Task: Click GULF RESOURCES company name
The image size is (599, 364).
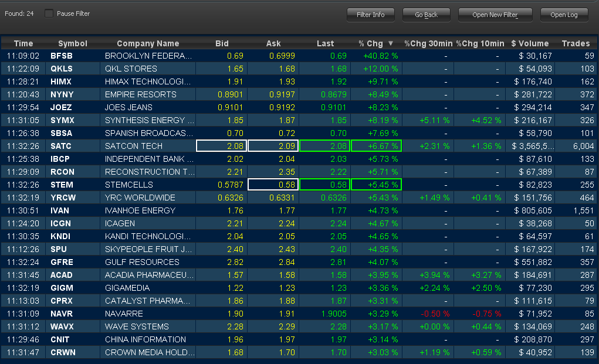Action: coord(142,262)
